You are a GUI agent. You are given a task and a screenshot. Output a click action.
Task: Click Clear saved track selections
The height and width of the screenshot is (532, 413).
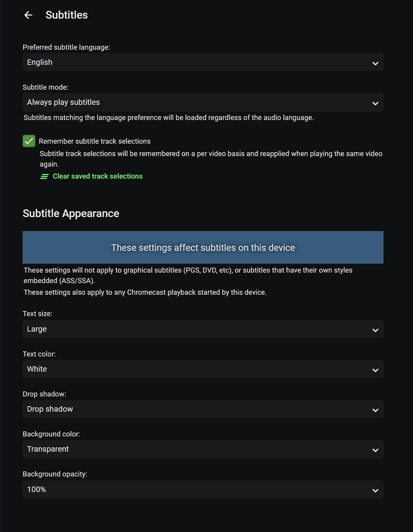(98, 176)
